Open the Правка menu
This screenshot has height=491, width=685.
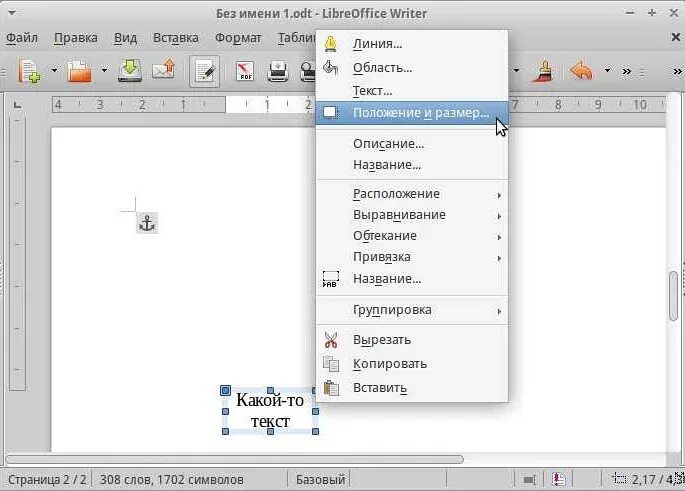click(x=76, y=38)
